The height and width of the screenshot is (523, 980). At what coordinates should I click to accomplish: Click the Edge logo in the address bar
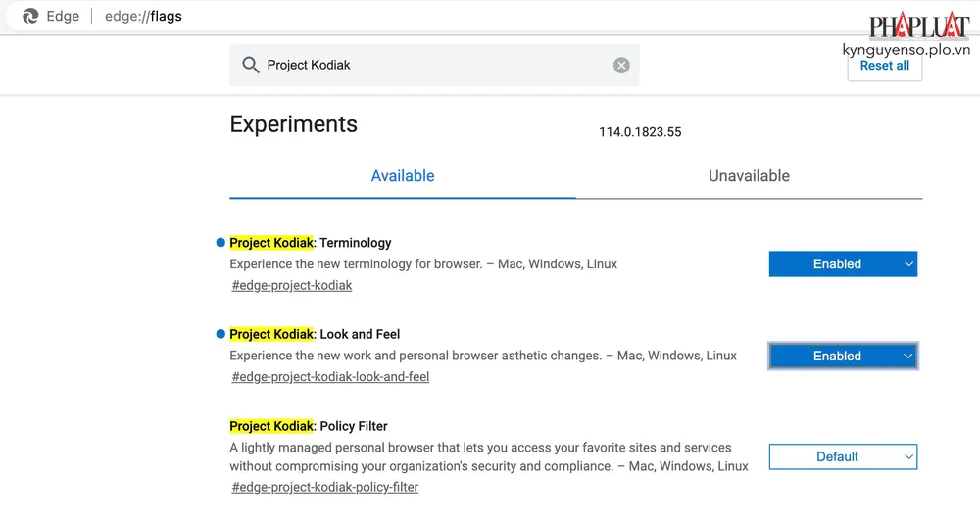coord(30,16)
